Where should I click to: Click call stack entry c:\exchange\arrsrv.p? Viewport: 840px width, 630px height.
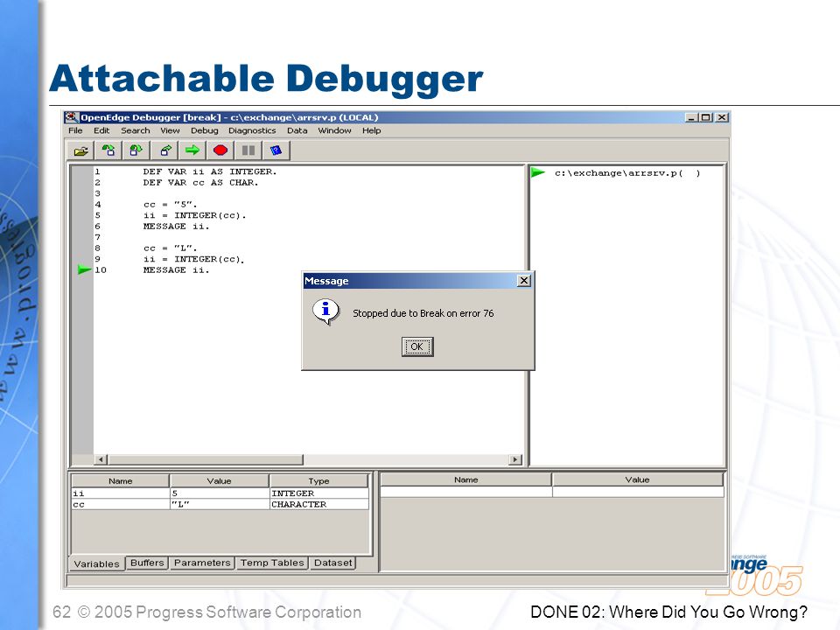(626, 173)
